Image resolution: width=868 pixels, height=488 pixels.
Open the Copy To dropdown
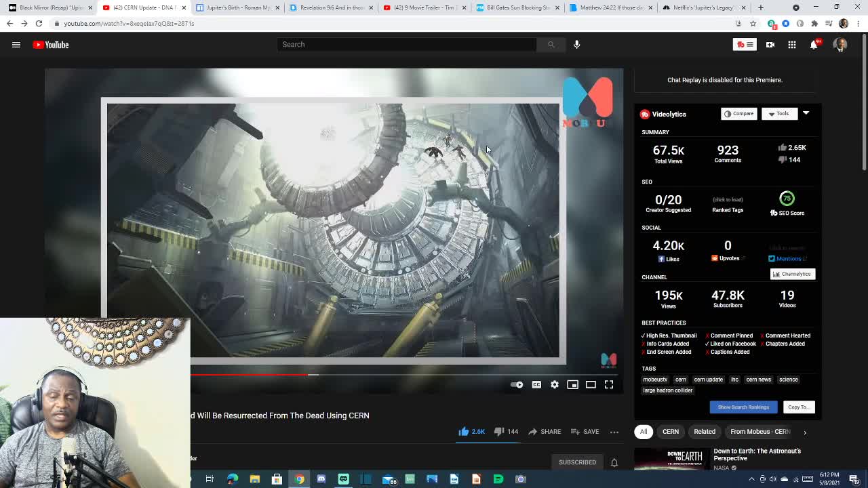point(798,407)
